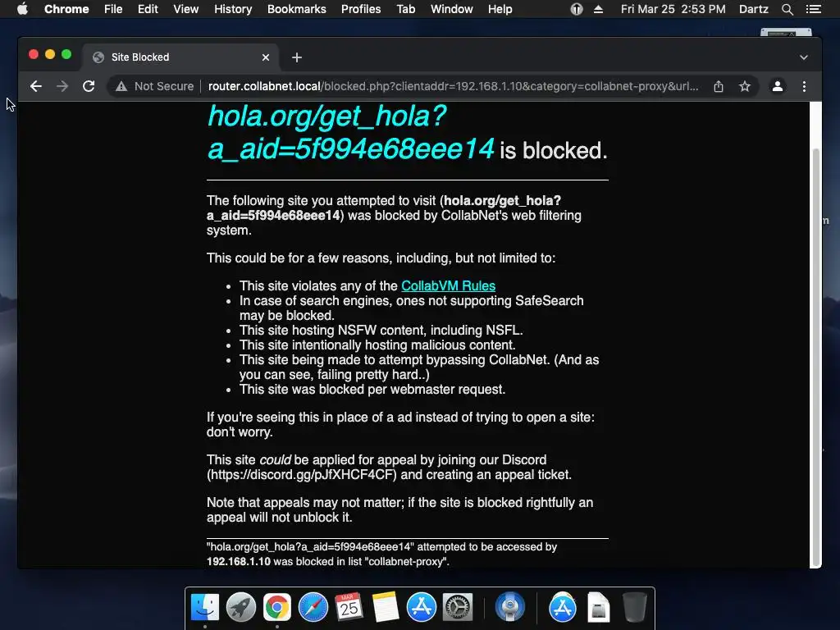840x630 pixels.
Task: Open the File menu
Action: (x=113, y=9)
